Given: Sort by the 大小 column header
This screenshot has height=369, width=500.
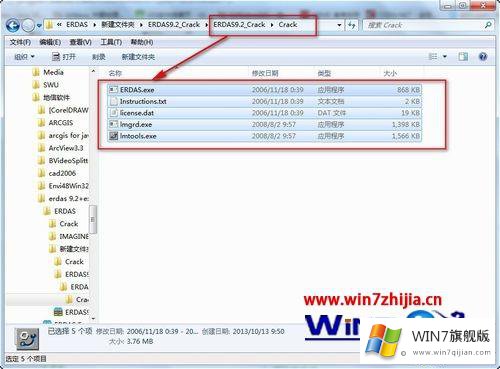Looking at the screenshot, I should (x=390, y=73).
